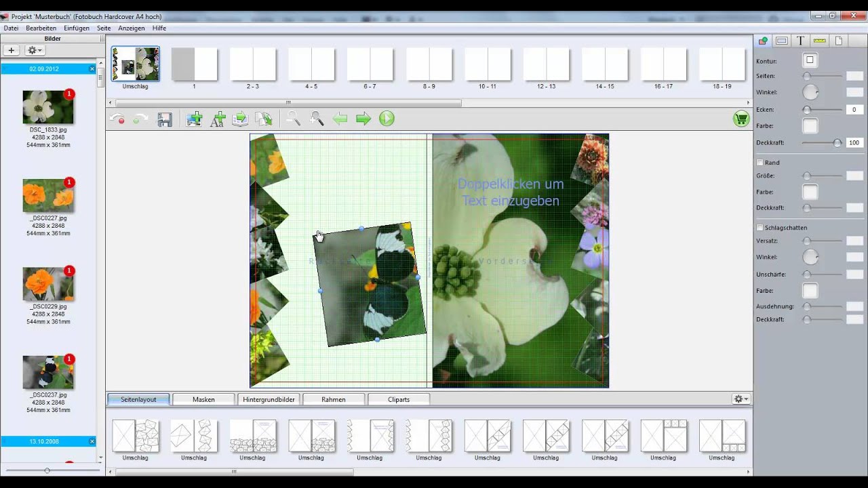Image resolution: width=868 pixels, height=488 pixels.
Task: Open the Datei menu
Action: click(11, 28)
